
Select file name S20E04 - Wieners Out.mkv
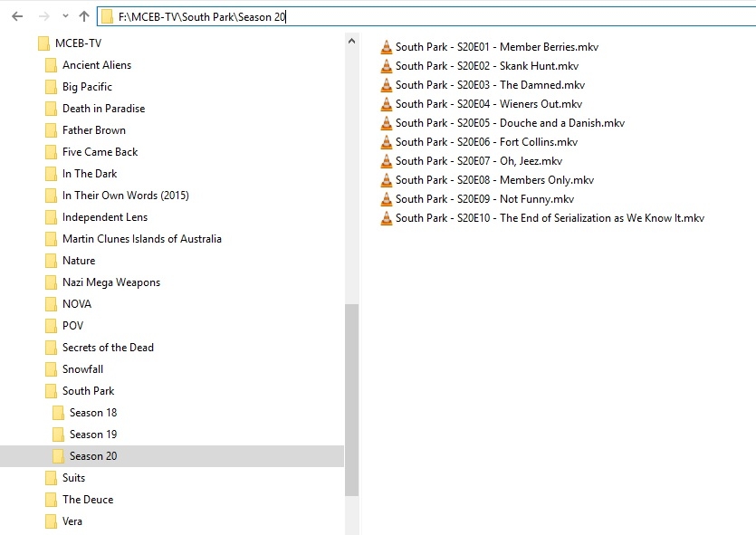pyautogui.click(x=489, y=103)
